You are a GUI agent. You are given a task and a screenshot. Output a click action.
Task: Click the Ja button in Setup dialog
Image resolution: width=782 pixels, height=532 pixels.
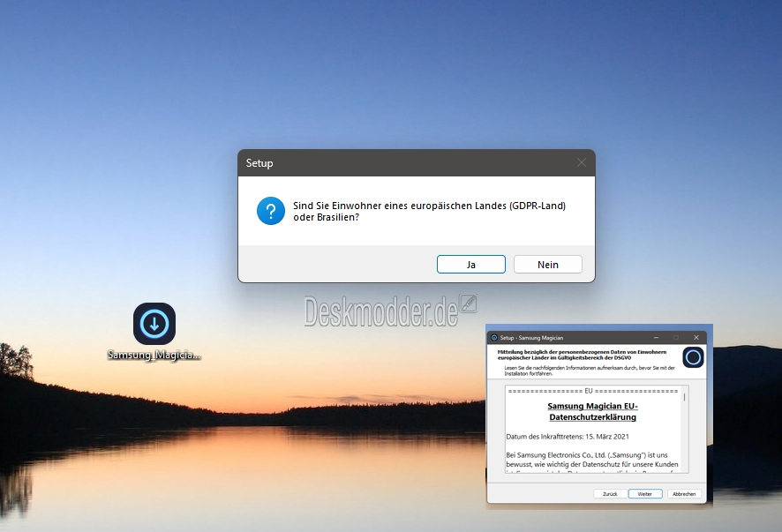(x=470, y=265)
